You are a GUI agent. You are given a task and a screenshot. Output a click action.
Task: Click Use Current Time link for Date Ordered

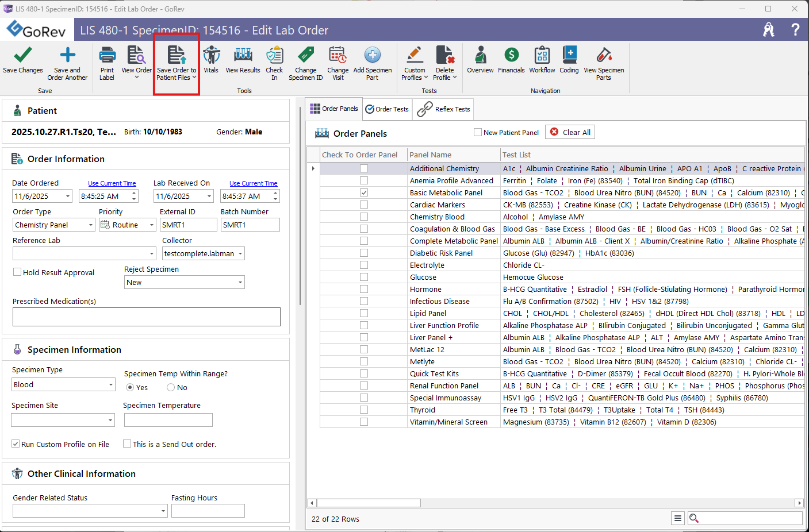pos(112,183)
